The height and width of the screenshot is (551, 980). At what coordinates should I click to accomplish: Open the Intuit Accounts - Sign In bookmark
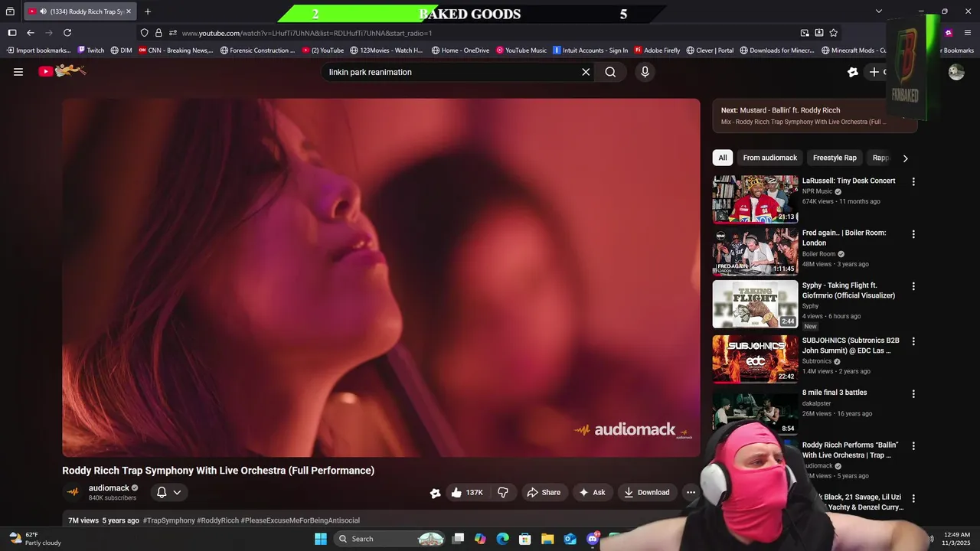(590, 51)
